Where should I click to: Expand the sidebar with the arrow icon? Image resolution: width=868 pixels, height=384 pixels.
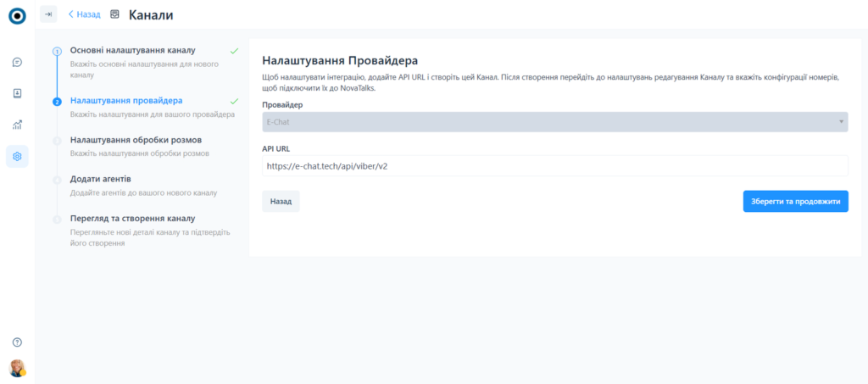pyautogui.click(x=48, y=14)
